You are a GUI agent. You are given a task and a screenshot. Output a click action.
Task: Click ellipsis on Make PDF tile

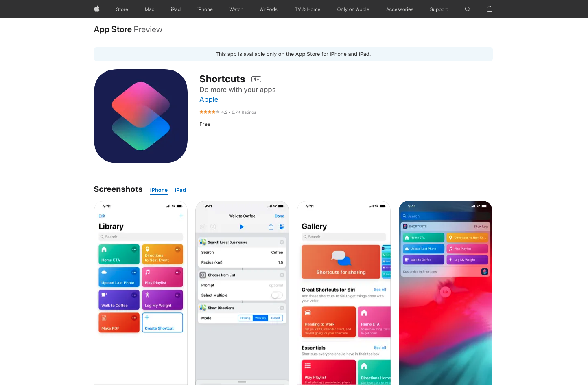point(134,318)
